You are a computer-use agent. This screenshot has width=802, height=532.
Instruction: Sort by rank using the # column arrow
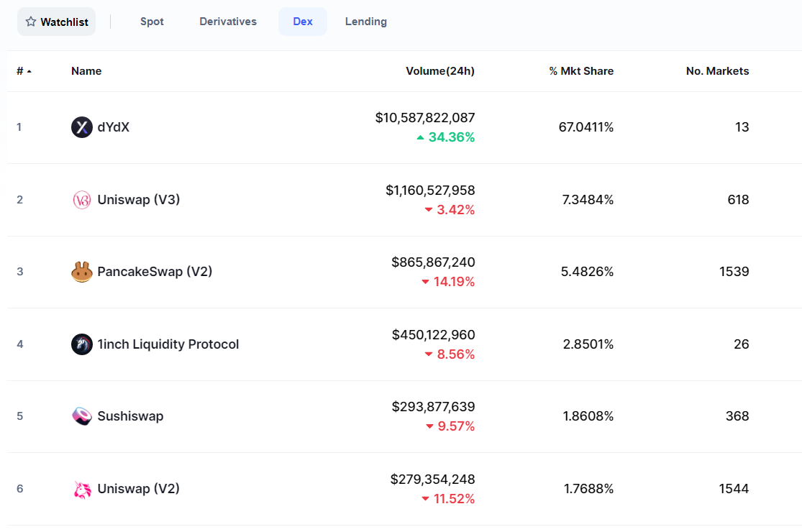coord(29,71)
